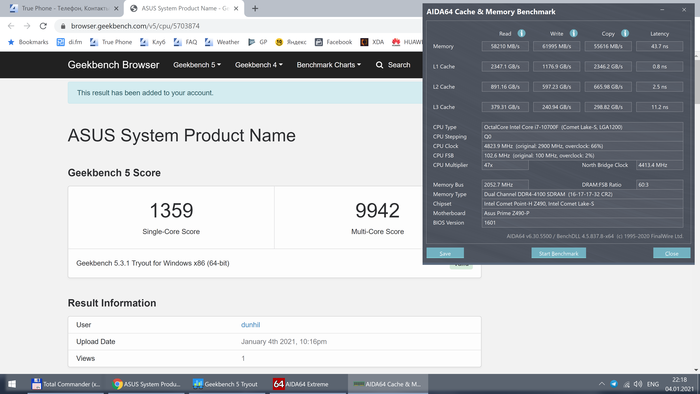
Task: Click the AIDA64 Cache & Memory taskbar item
Action: point(388,384)
